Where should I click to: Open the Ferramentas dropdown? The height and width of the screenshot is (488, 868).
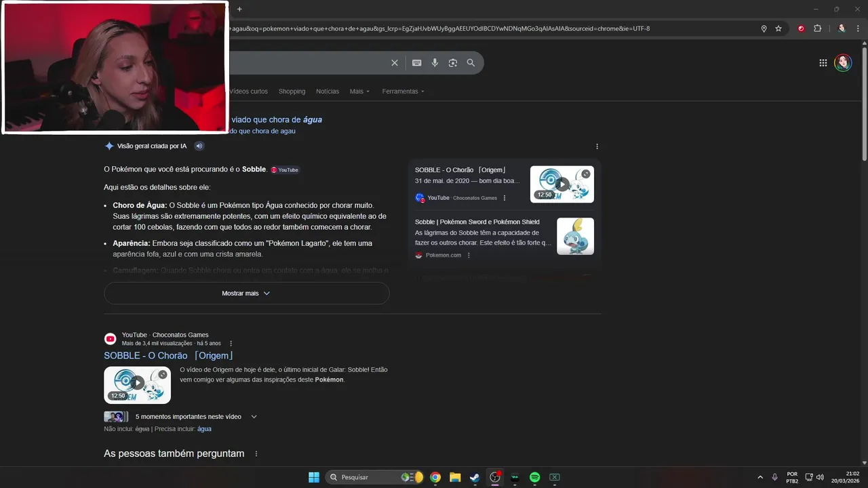(403, 91)
